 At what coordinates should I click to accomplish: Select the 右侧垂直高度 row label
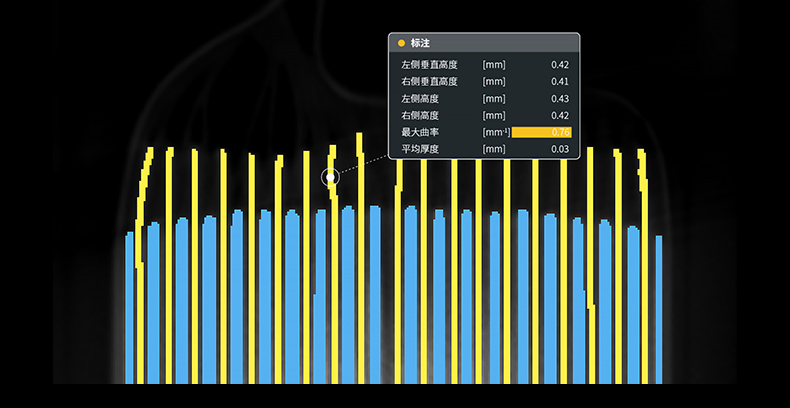(x=429, y=82)
